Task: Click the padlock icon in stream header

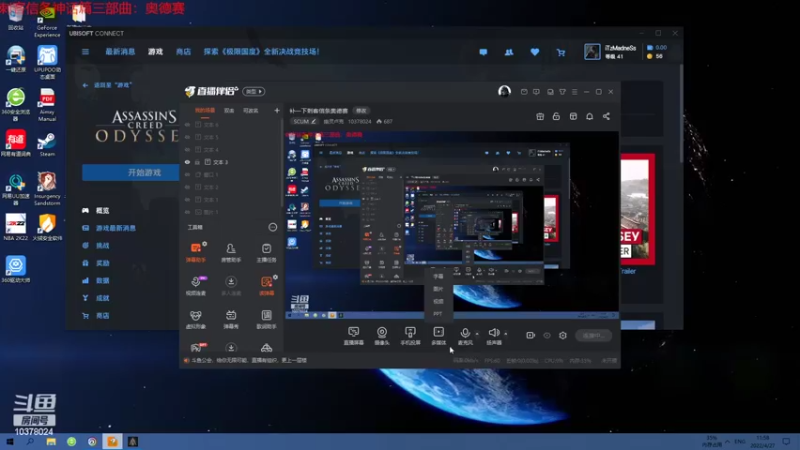Action: [x=556, y=116]
